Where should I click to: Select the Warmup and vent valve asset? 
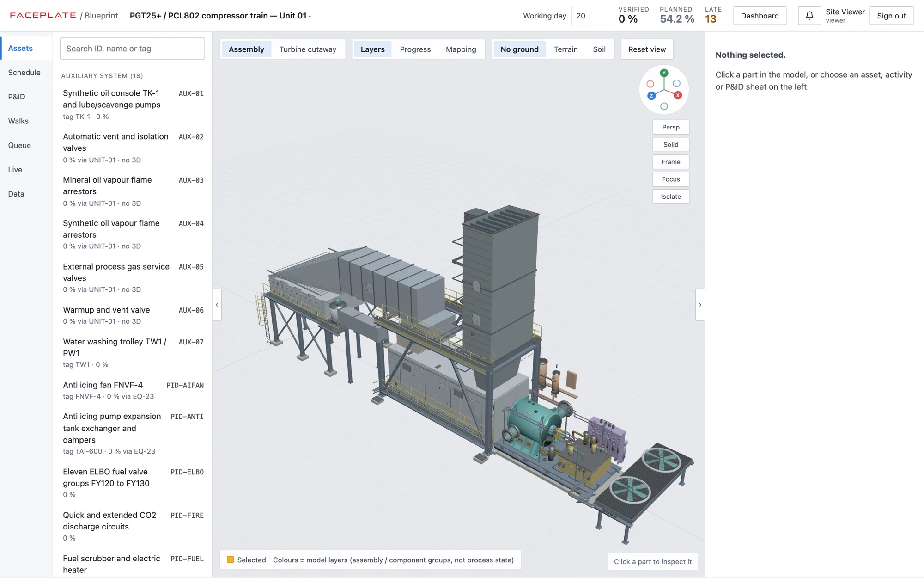click(133, 315)
